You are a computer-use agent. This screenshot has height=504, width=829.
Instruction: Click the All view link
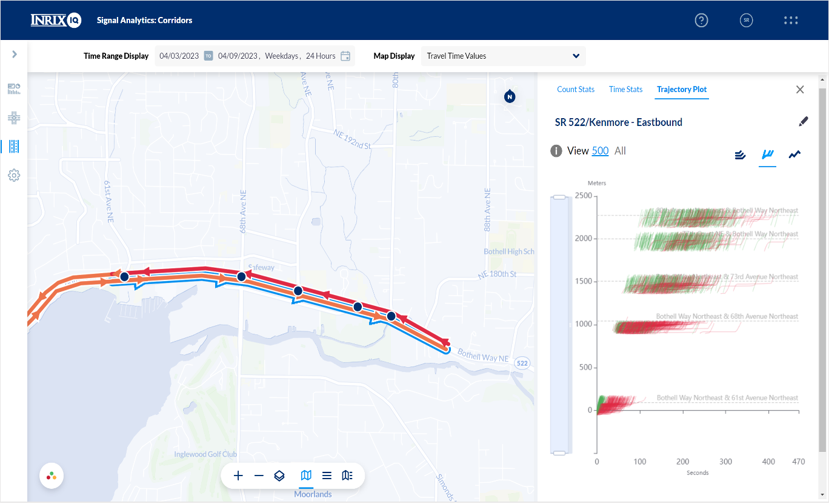pos(620,151)
